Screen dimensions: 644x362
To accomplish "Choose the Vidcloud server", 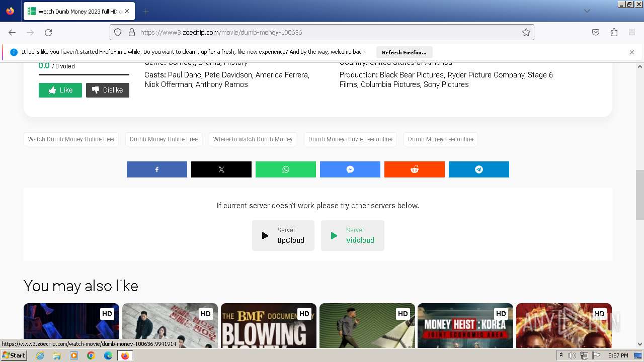I will pos(353,235).
